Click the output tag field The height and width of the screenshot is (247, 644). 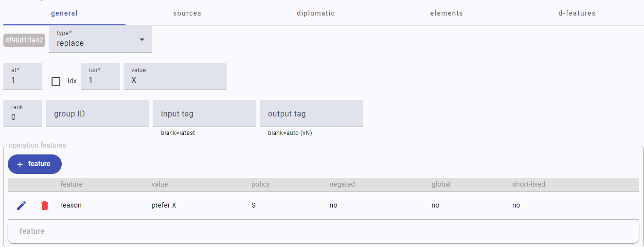(x=312, y=114)
